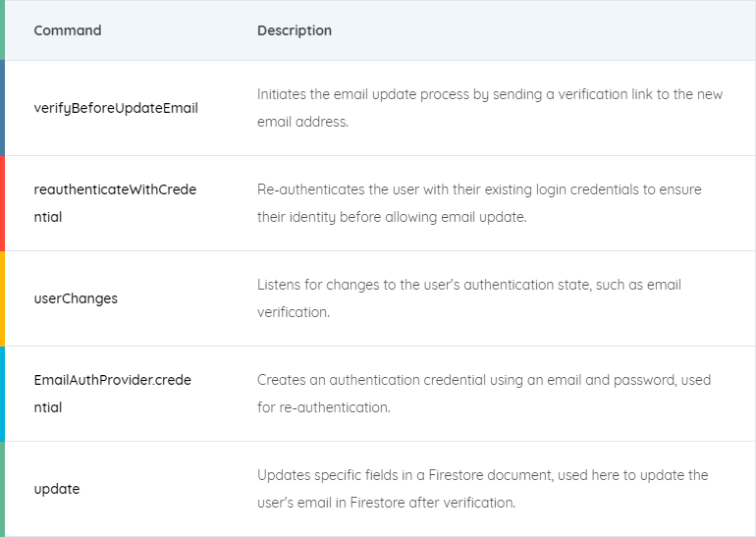Click the red bar beside reauthenticateWithCredential
The height and width of the screenshot is (537, 756).
pyautogui.click(x=2, y=203)
